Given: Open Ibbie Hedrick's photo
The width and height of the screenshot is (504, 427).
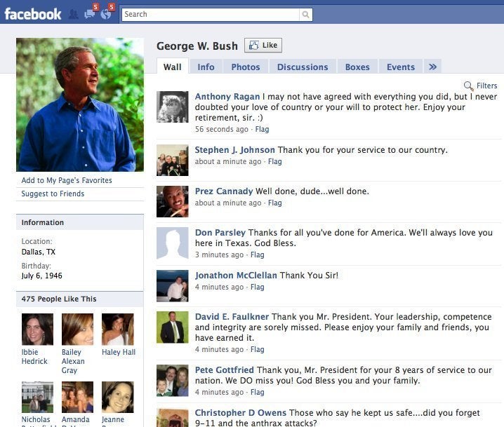Looking at the screenshot, I should coord(38,330).
